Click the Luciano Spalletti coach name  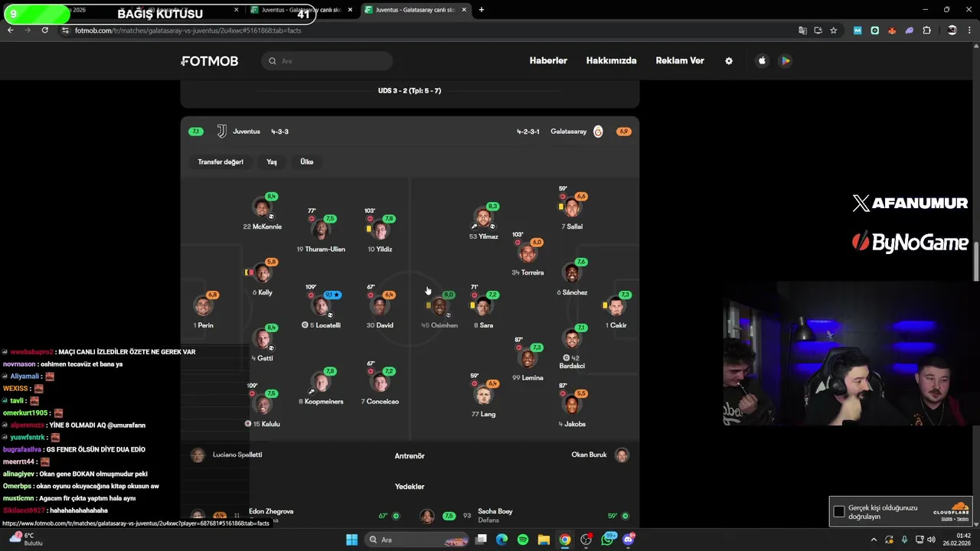coord(237,455)
